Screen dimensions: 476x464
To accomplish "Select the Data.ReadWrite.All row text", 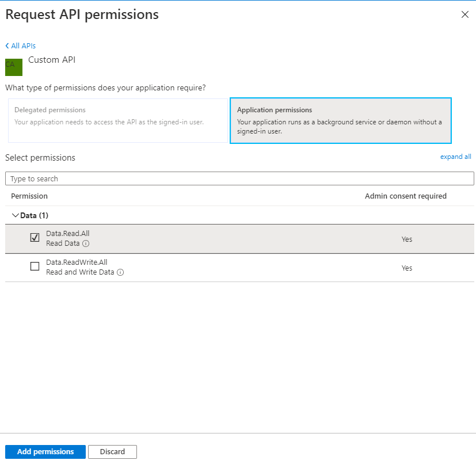I will (77, 263).
